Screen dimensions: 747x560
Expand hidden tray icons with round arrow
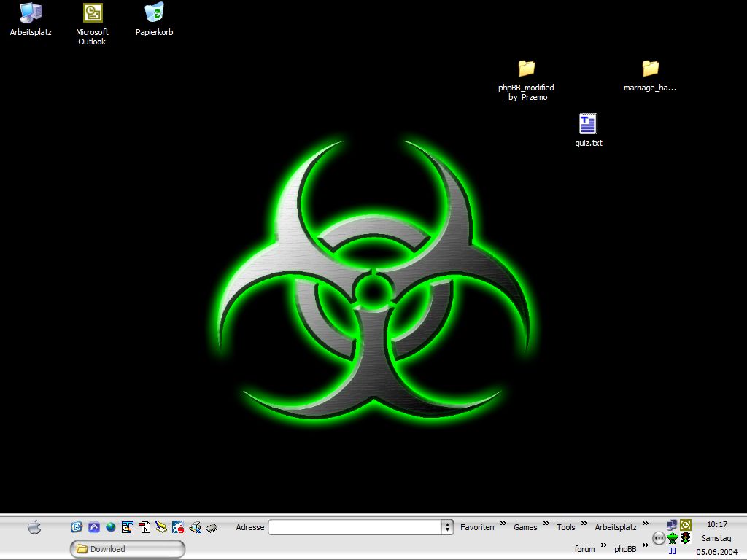point(659,538)
